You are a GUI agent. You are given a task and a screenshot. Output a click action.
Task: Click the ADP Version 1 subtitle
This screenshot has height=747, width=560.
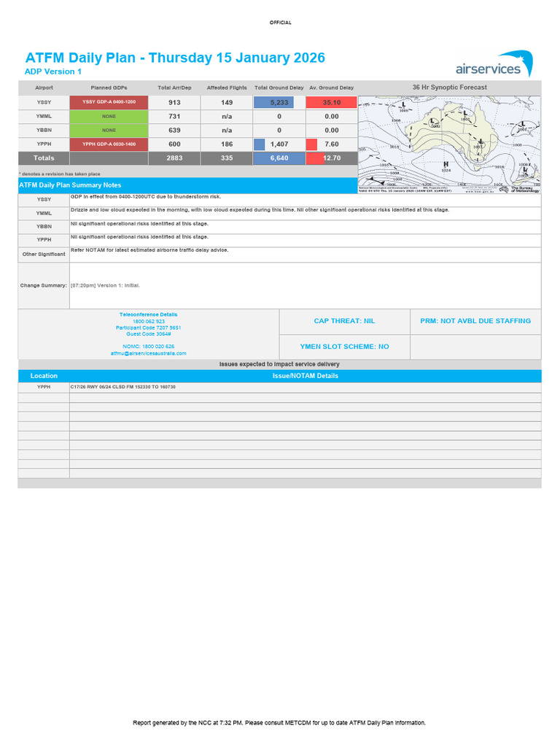click(52, 71)
